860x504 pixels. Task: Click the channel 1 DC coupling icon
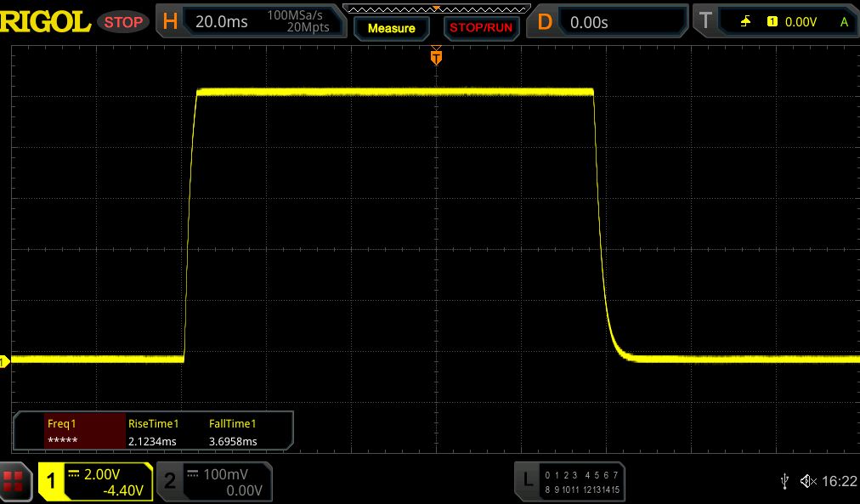tap(73, 474)
